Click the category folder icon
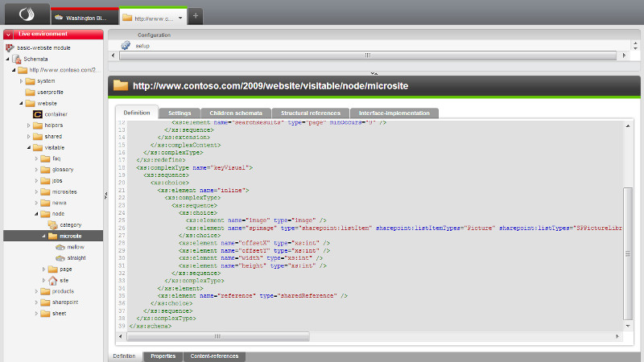The image size is (644, 362). tap(53, 224)
